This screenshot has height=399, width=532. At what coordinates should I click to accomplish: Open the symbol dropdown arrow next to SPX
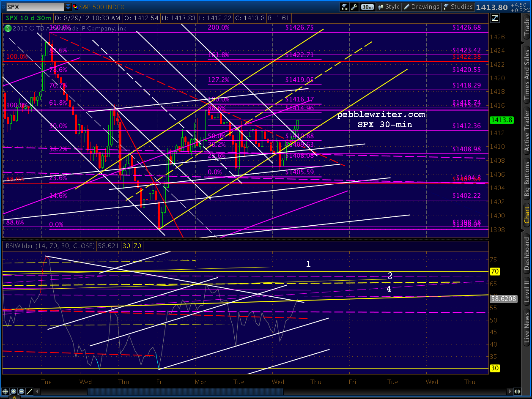[x=68, y=7]
